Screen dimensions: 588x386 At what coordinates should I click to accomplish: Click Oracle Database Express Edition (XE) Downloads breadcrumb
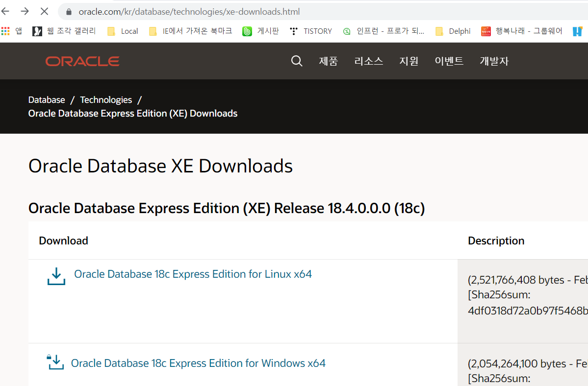(x=133, y=114)
